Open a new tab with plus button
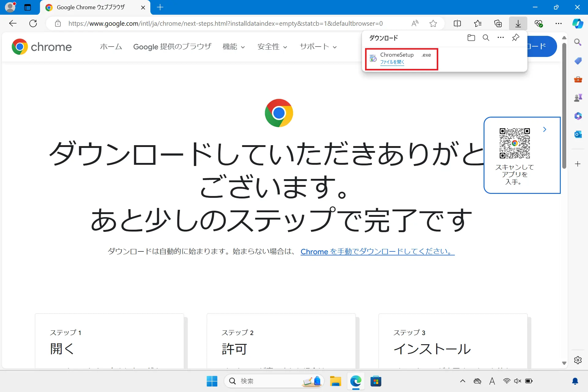Viewport: 588px width, 392px height. 160,7
